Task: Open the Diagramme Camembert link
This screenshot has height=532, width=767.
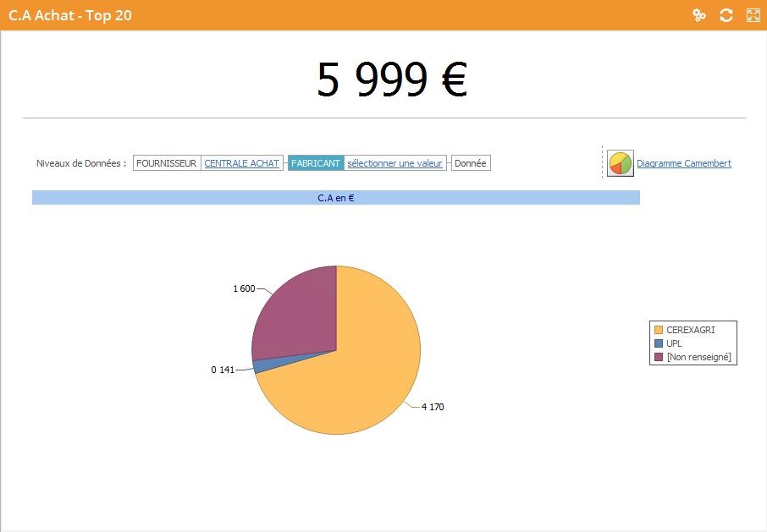Action: pos(683,164)
